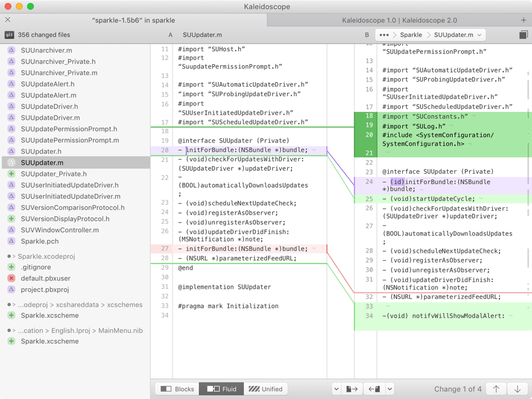
Task: Close the current sparkle tab
Action: point(8,20)
